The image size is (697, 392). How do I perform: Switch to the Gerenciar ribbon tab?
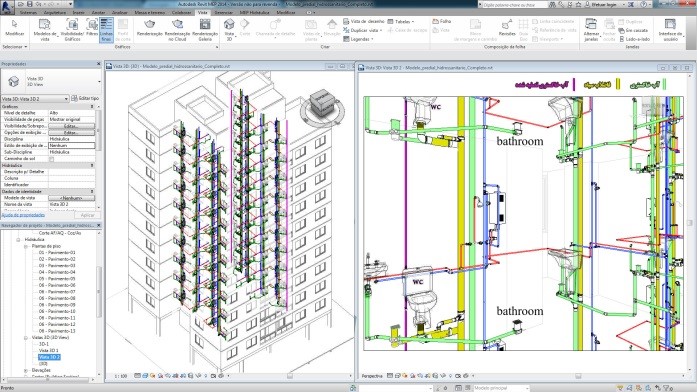(224, 12)
